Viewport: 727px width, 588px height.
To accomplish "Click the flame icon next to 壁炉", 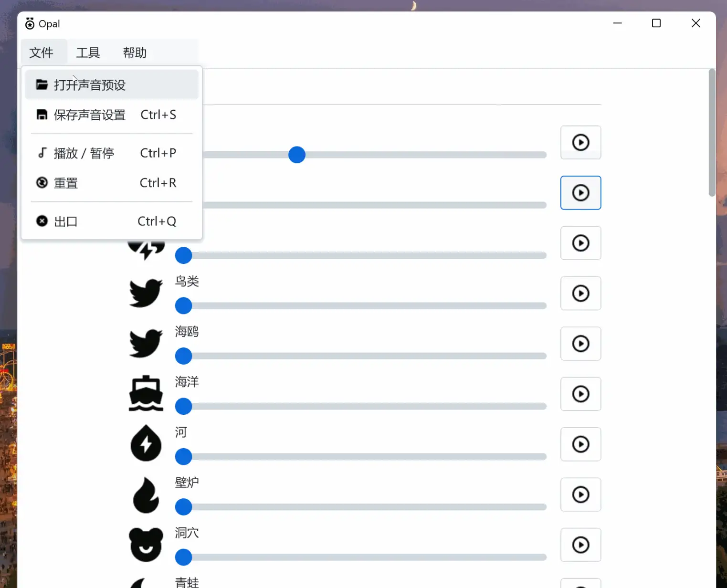I will click(x=146, y=495).
